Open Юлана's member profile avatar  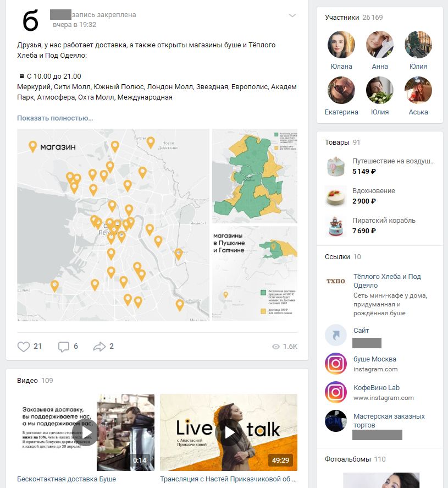tap(341, 45)
